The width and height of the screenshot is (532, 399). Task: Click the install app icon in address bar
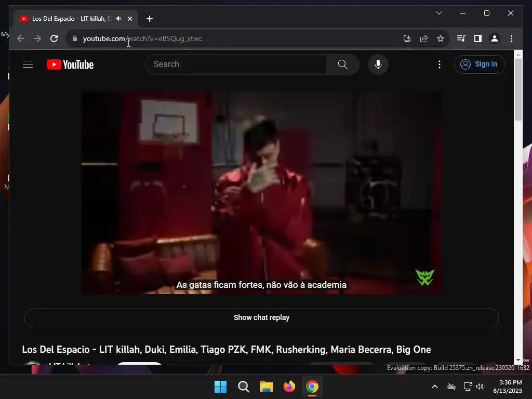click(407, 38)
